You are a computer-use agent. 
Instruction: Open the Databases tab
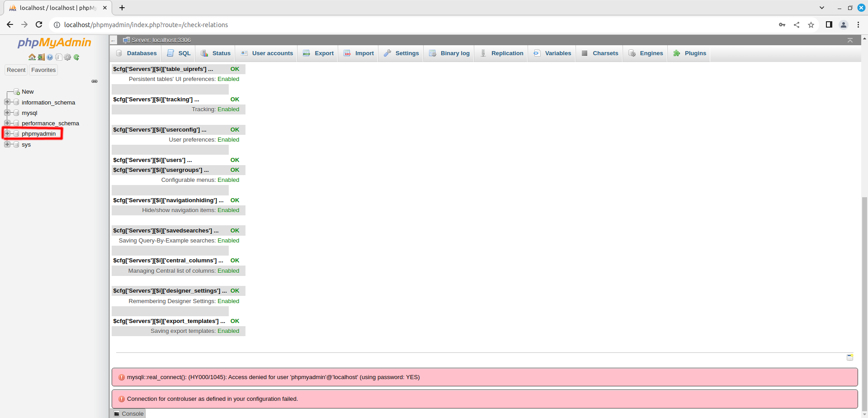136,53
